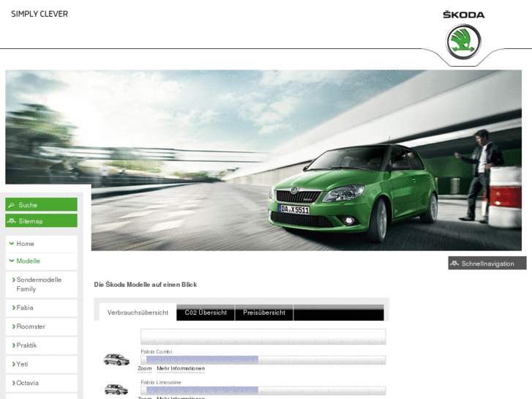Open the Octavia model entry
This screenshot has height=399, width=532.
pos(42,383)
